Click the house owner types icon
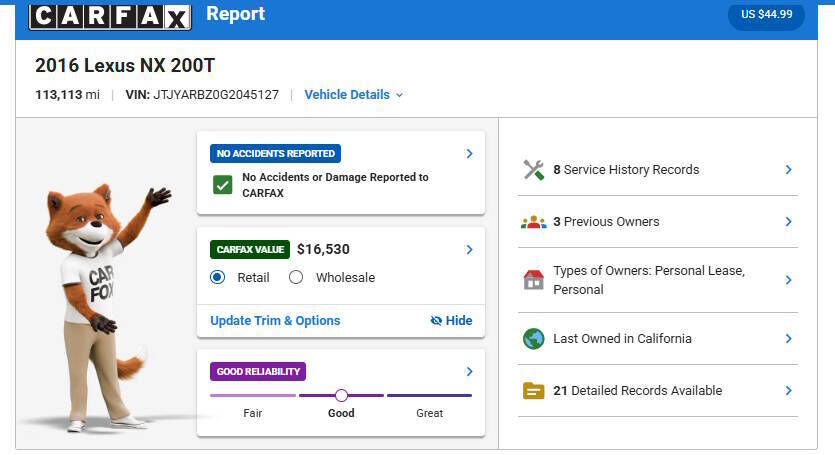The height and width of the screenshot is (455, 835). pyautogui.click(x=534, y=280)
